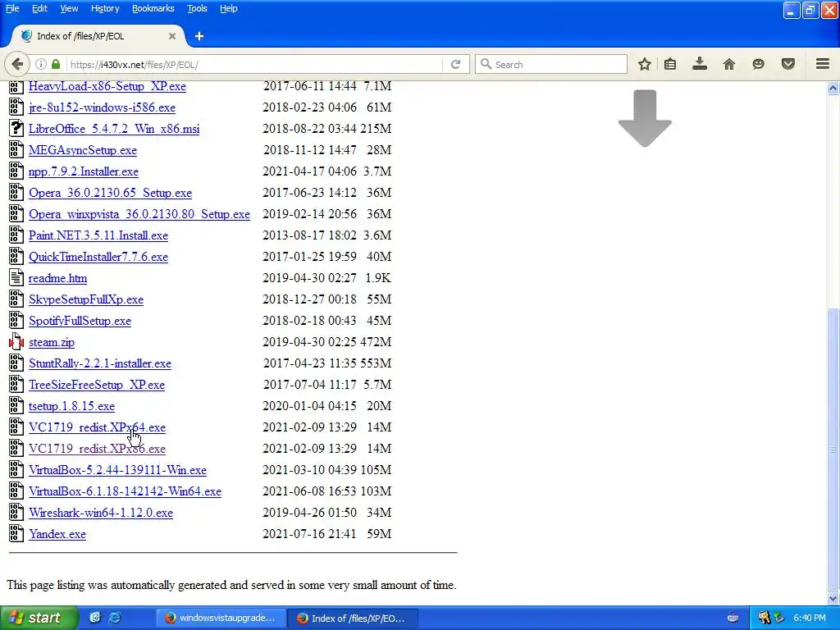Go to the home page icon
The height and width of the screenshot is (630, 840).
point(729,64)
